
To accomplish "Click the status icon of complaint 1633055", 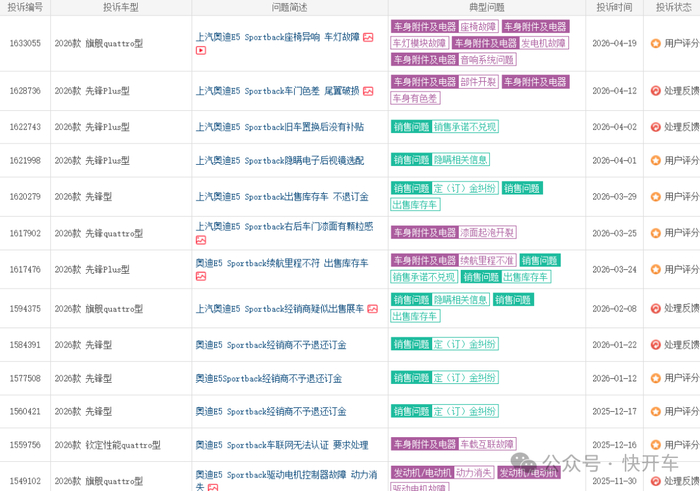I will click(655, 43).
